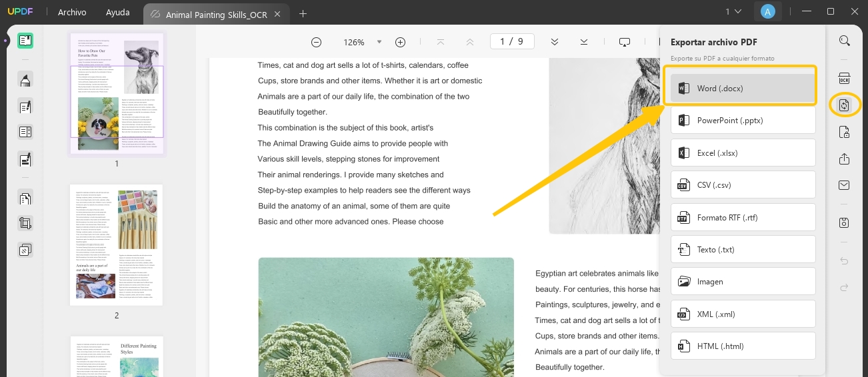Screen dimensions: 868x377
Task: Select page 1 thumbnail
Action: point(117,94)
